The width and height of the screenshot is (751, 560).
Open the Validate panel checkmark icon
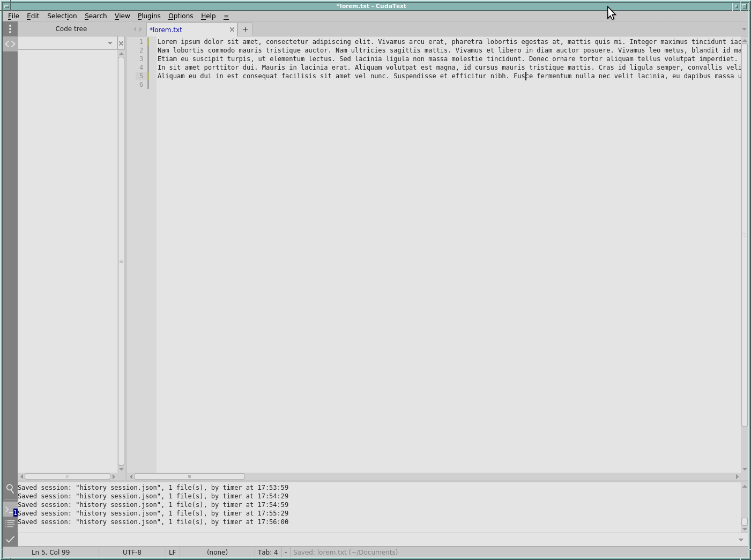(10, 539)
